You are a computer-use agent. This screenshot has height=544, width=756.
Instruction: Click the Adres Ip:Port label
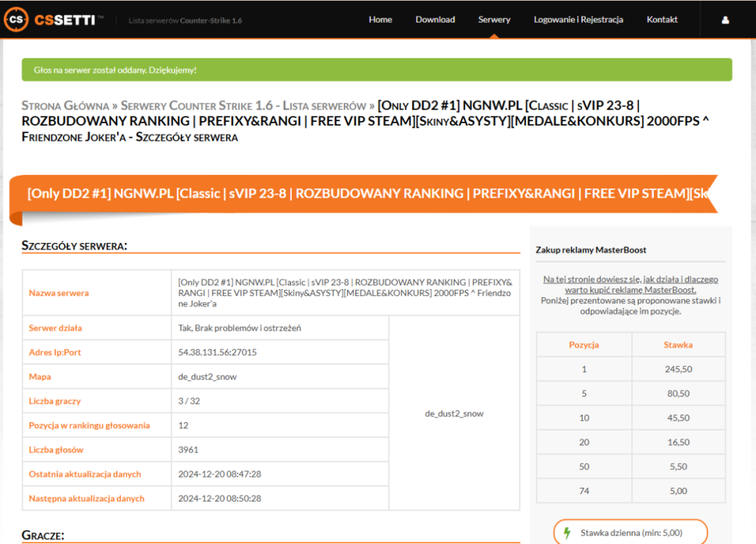(55, 353)
